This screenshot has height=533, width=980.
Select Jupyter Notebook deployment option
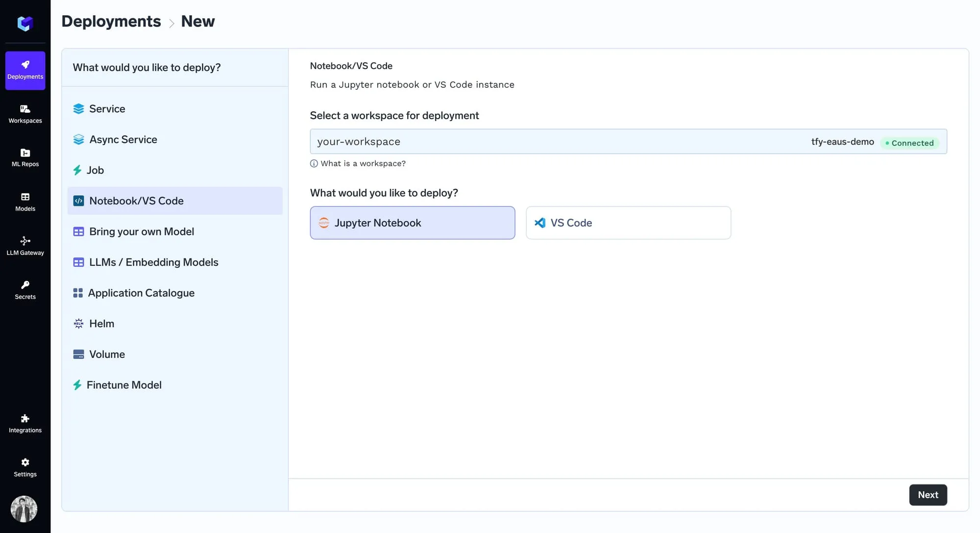point(412,223)
